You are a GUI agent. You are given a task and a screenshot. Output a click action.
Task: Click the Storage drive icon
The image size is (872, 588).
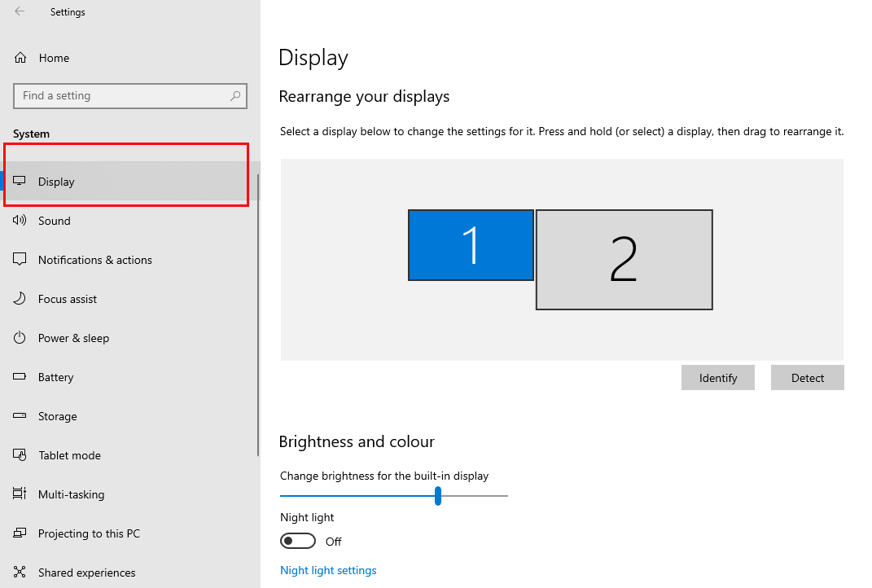click(20, 415)
